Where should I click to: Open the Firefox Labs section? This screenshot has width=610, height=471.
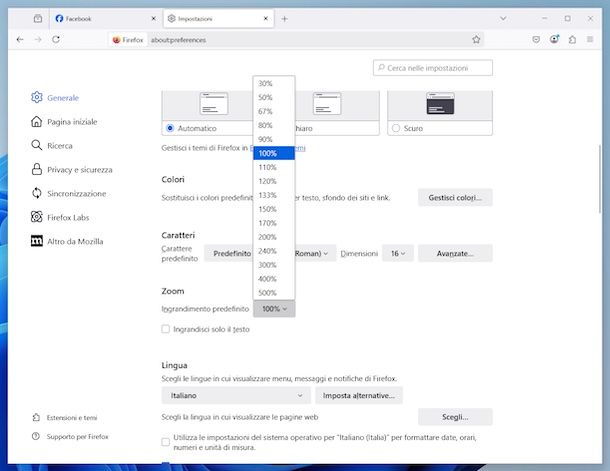point(60,217)
